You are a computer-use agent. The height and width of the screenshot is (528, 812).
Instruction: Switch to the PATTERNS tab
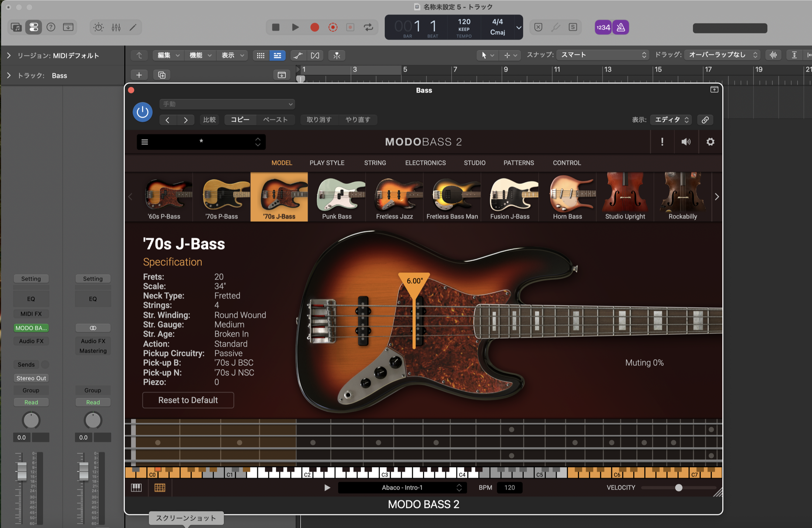pos(519,163)
